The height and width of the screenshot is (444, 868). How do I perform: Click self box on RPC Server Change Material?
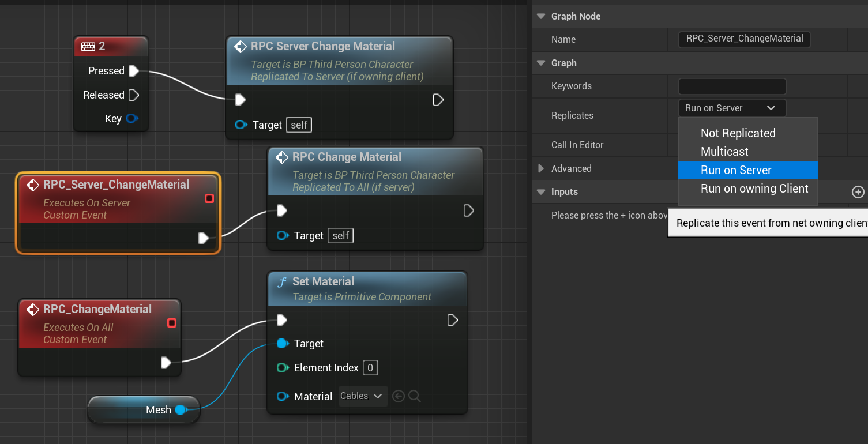tap(299, 125)
